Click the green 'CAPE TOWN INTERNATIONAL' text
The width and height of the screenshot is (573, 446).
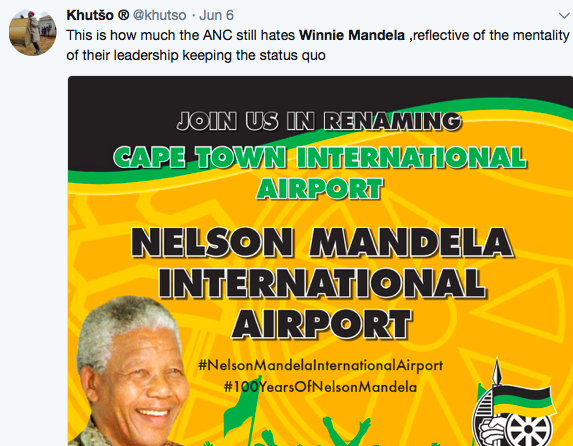coord(320,157)
